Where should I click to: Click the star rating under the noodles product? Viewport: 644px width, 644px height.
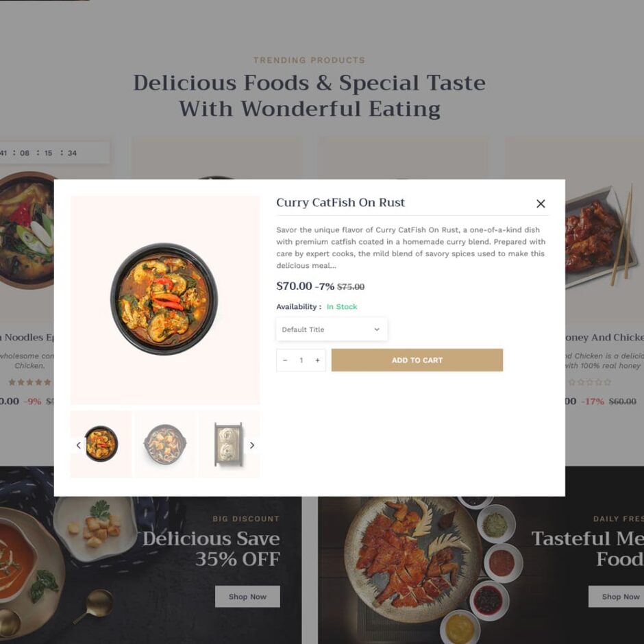[x=29, y=382]
